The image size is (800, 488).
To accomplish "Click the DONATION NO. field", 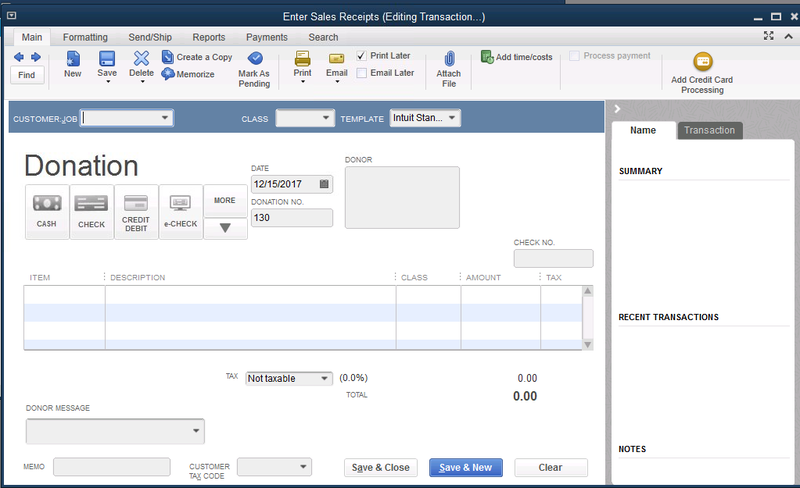I will (292, 218).
